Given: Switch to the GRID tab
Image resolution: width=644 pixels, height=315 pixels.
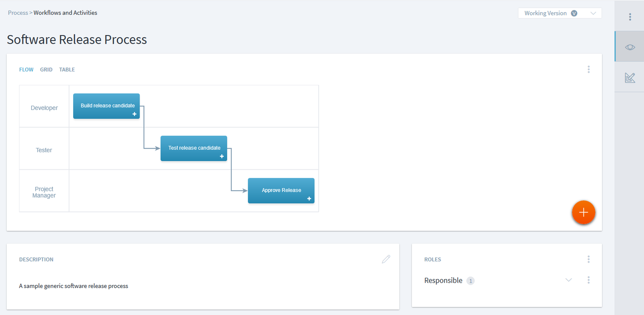Looking at the screenshot, I should (46, 70).
